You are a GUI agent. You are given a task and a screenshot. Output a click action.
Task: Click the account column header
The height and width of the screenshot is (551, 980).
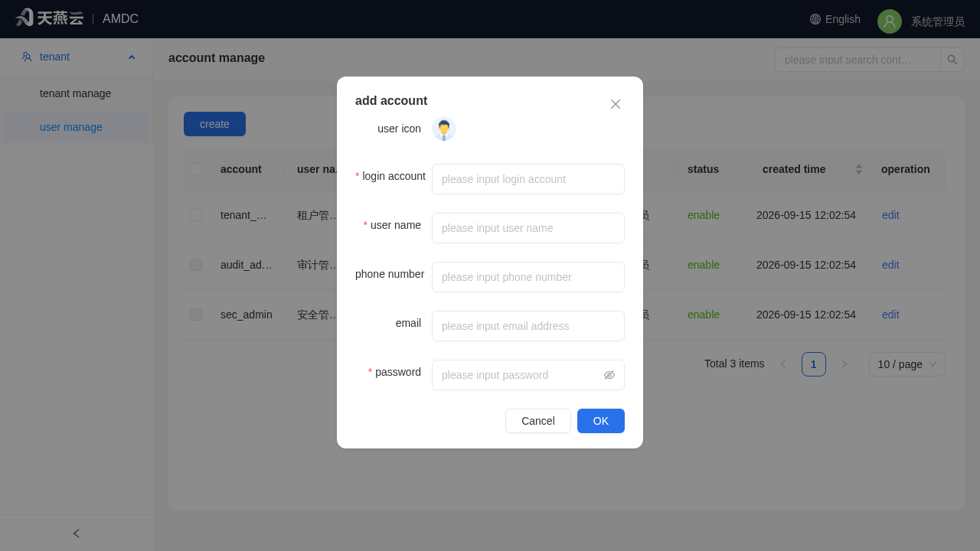241,169
